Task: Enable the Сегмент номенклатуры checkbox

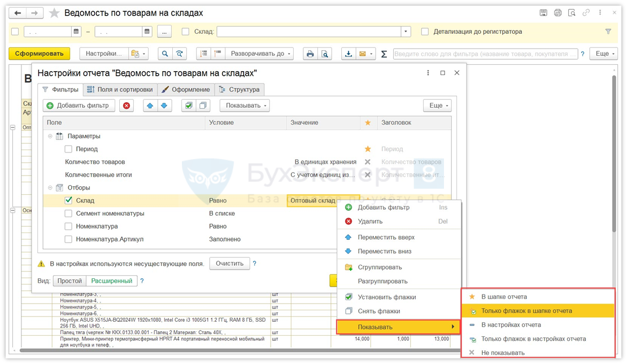Action: (x=68, y=213)
